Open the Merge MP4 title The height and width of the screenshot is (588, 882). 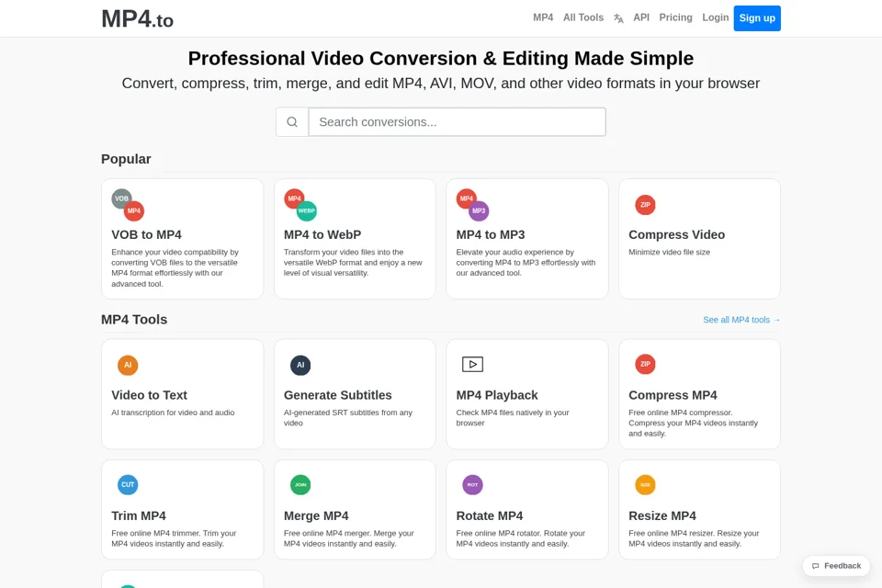click(x=316, y=516)
